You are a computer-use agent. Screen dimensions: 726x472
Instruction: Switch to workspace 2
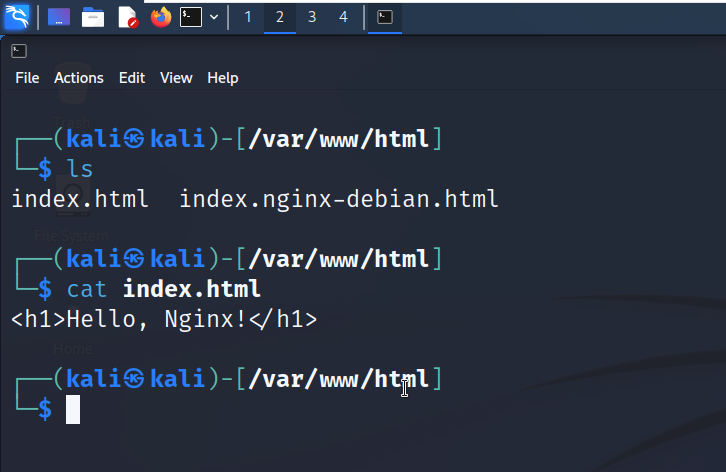pos(280,17)
